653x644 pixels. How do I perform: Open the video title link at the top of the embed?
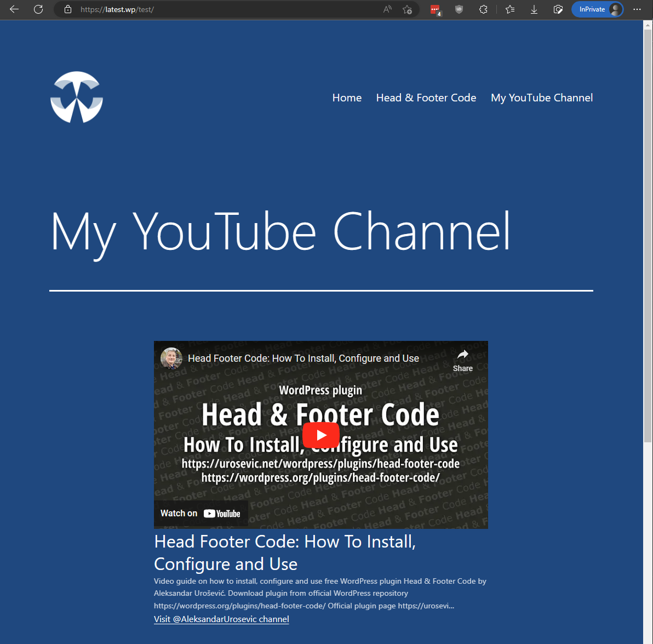[x=303, y=358]
